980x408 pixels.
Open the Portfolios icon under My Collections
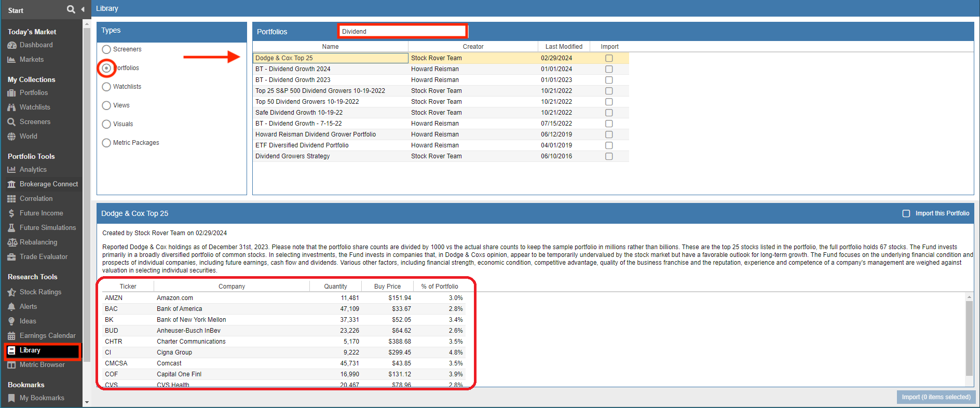[x=11, y=93]
